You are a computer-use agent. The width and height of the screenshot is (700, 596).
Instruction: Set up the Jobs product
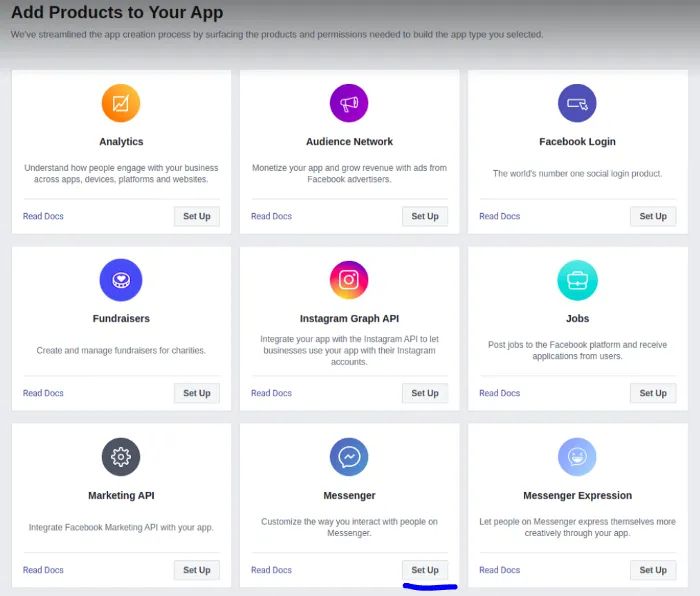(x=653, y=393)
